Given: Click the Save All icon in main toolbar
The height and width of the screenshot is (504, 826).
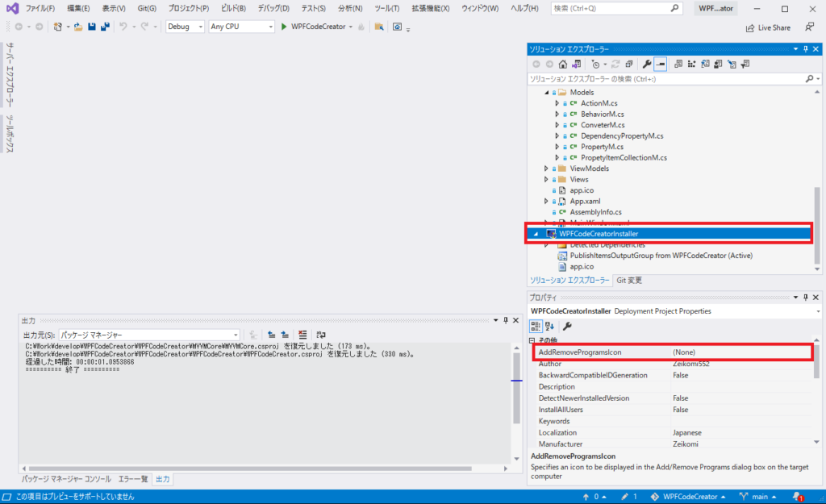Looking at the screenshot, I should [x=106, y=27].
